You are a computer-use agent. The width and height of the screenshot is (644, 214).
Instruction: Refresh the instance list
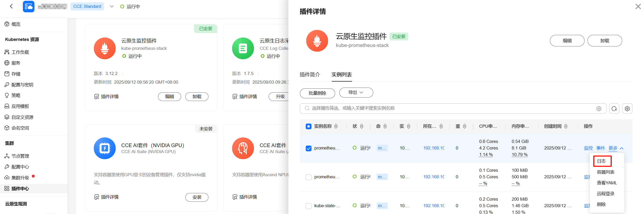(614, 109)
